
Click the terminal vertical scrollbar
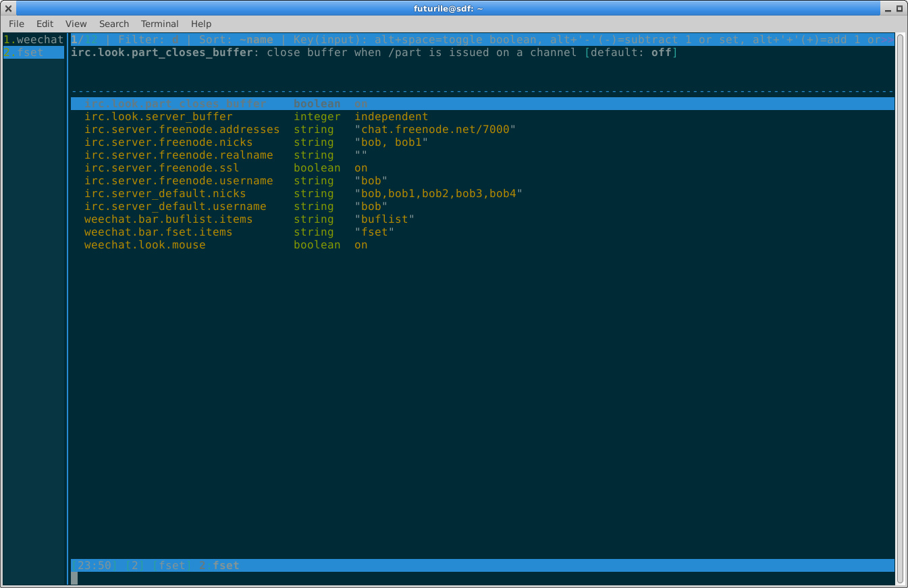tap(901, 309)
